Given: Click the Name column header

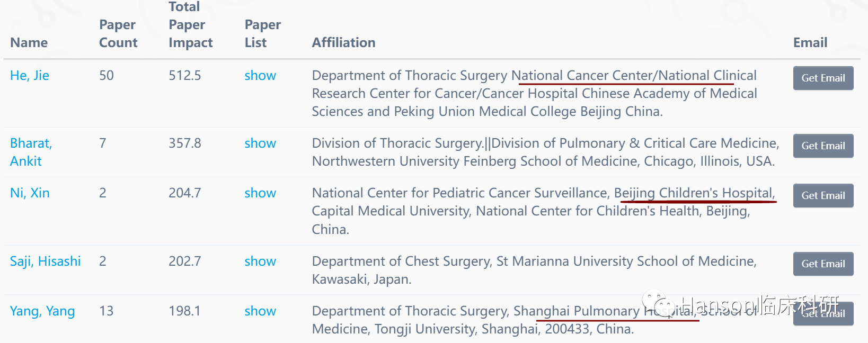Looking at the screenshot, I should tap(29, 43).
